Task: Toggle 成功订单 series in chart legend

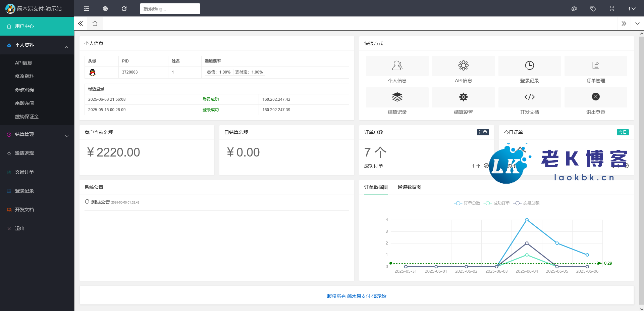Action: coord(497,203)
